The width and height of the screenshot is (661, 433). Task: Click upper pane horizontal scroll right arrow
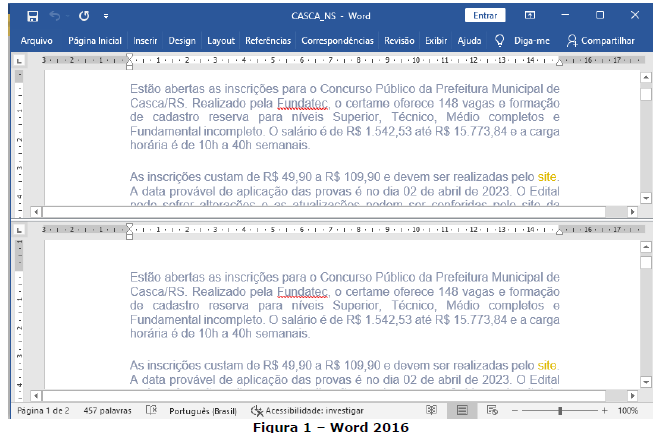(632, 212)
